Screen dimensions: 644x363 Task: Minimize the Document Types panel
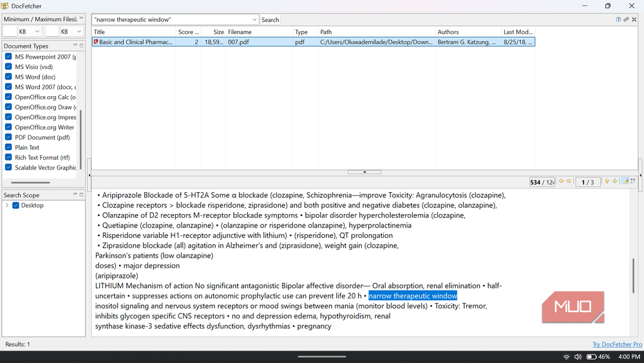tap(75, 45)
